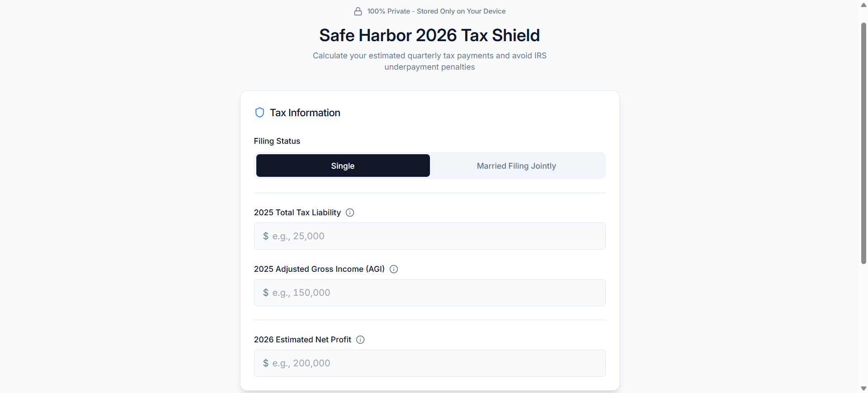868x393 pixels.
Task: Switch to the Single tab in Filing Status
Action: point(343,166)
